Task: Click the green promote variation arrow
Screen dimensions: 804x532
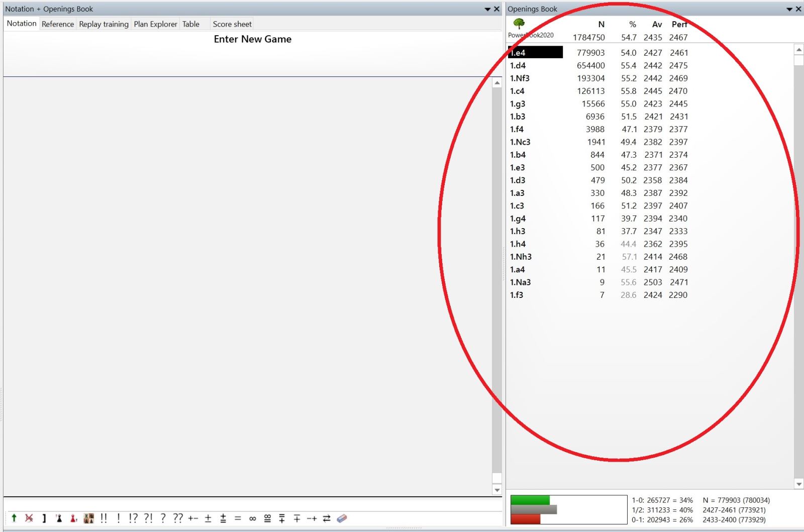Action: click(14, 518)
